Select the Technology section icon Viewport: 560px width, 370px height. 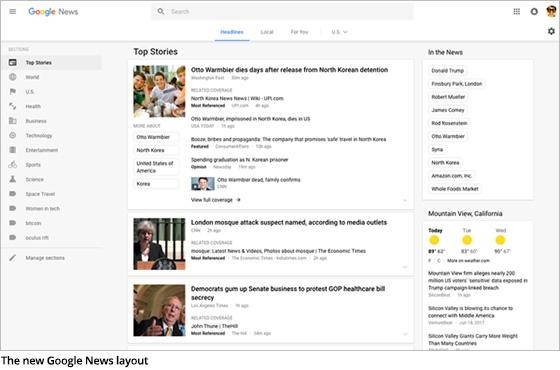[12, 135]
